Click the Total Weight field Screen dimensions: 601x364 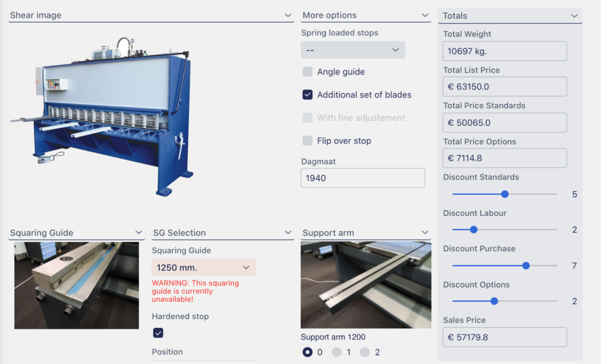[505, 51]
